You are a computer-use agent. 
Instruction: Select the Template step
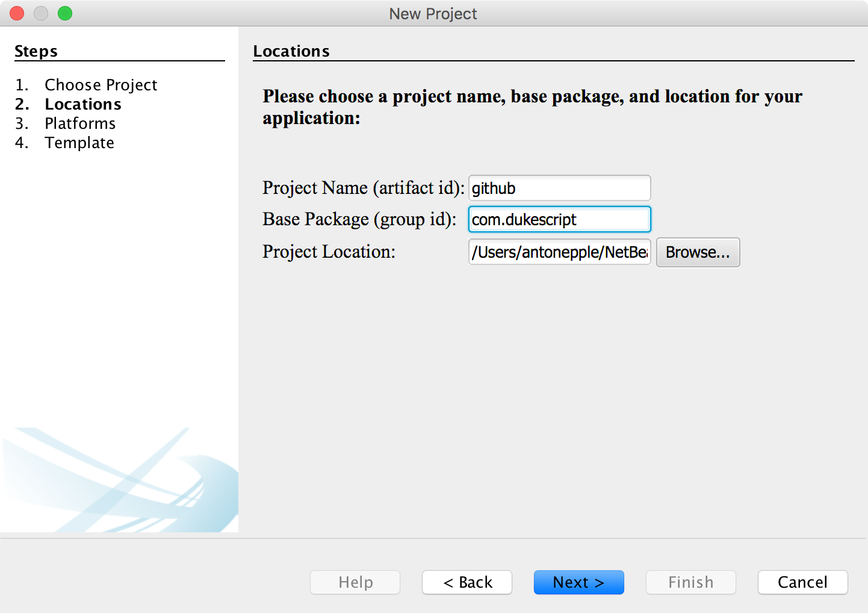point(79,143)
